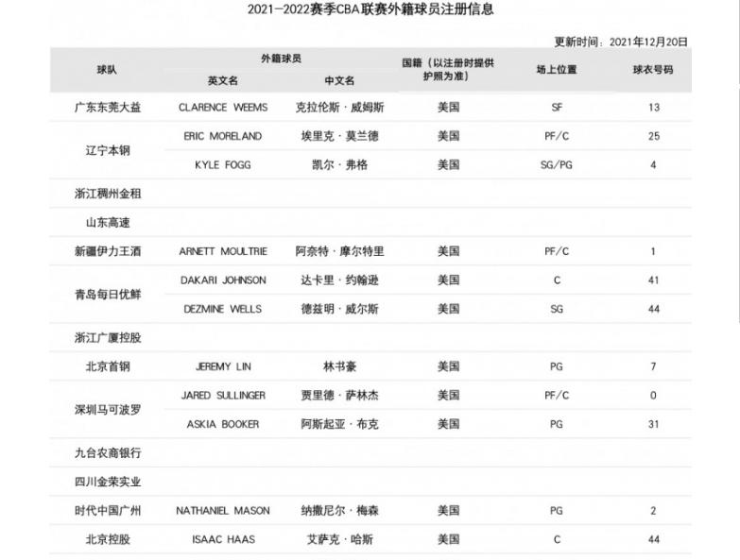Click jersey number 1 in Moultrie row
The image size is (740, 560).
(653, 251)
